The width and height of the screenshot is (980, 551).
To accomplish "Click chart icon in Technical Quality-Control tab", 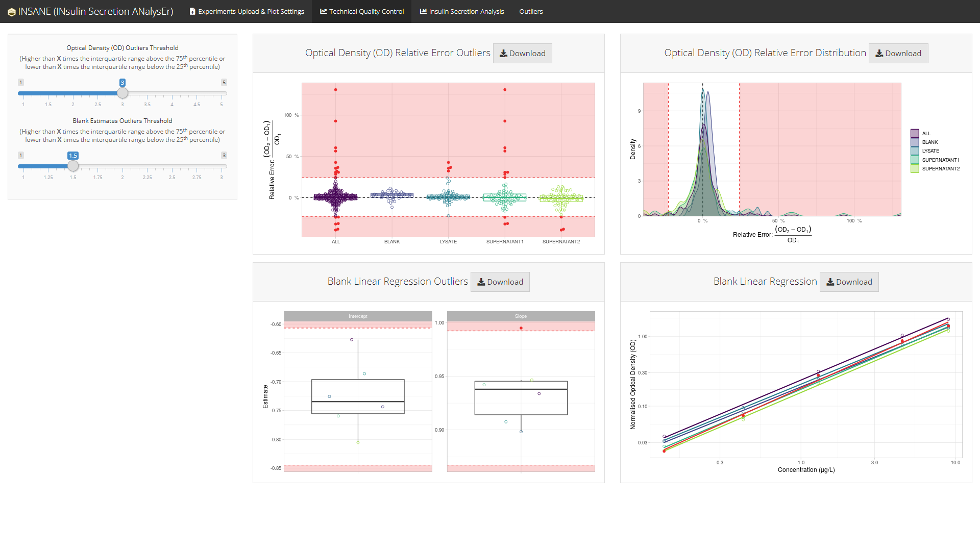I will pyautogui.click(x=324, y=11).
